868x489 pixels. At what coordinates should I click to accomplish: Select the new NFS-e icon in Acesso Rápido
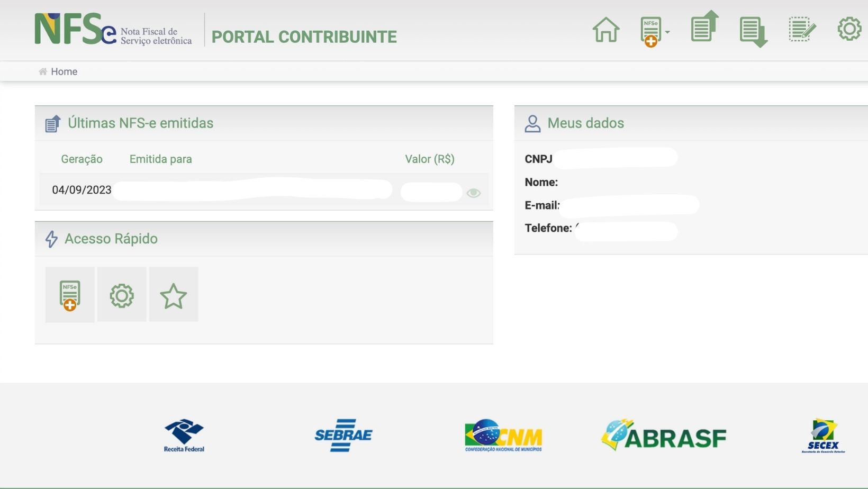pos(69,294)
